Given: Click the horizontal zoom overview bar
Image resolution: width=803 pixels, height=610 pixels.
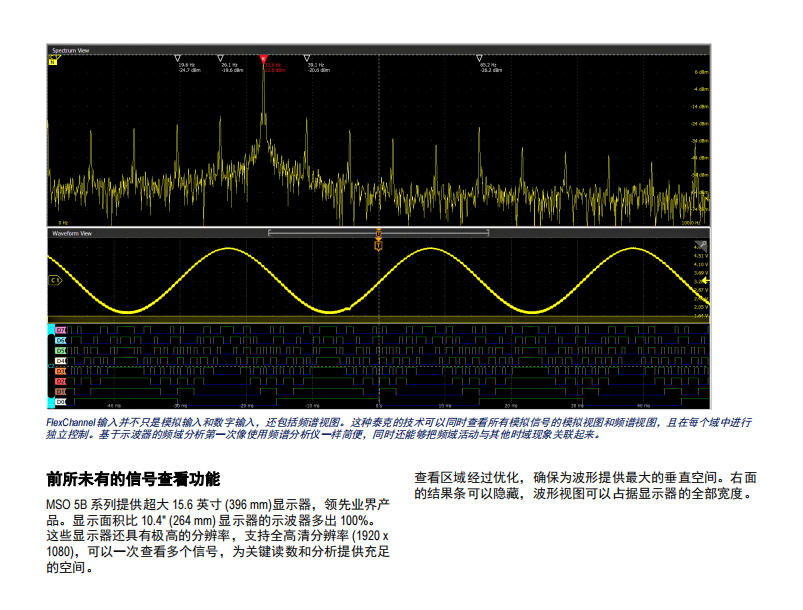Looking at the screenshot, I should [x=378, y=233].
